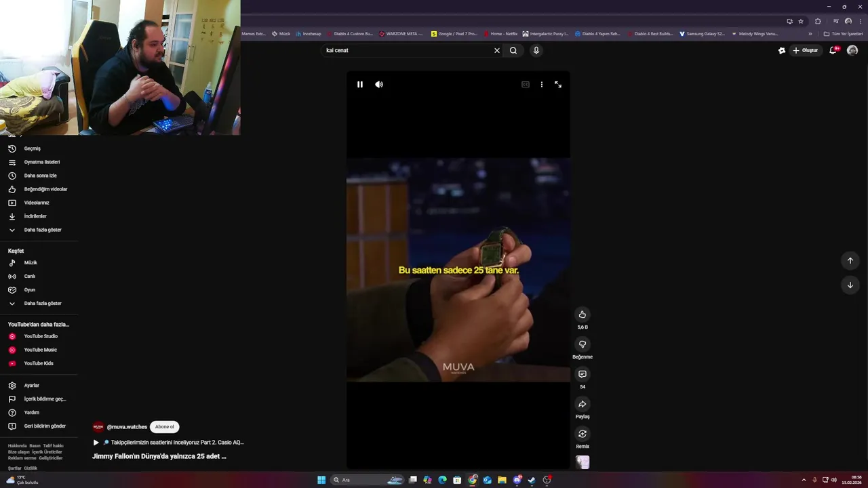The image size is (868, 488).
Task: Open Yardım help
Action: tap(39, 413)
